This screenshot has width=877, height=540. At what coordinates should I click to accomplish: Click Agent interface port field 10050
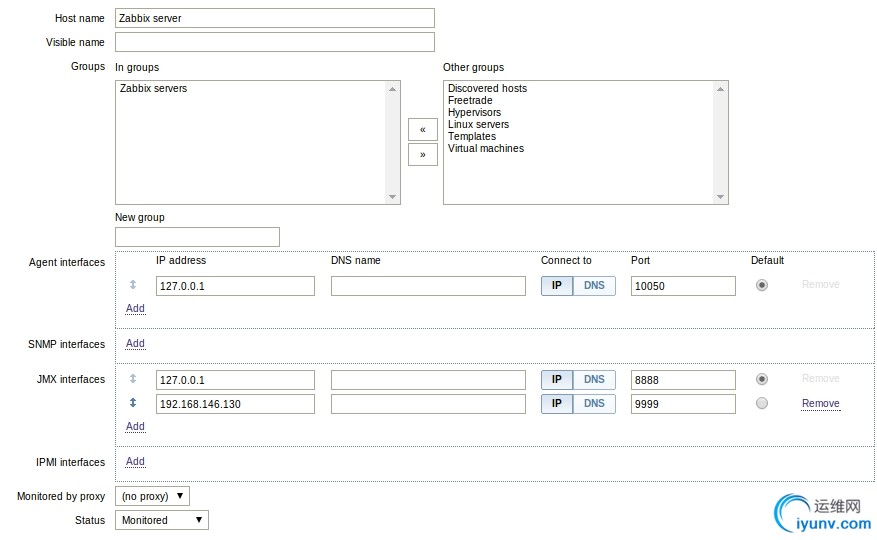pyautogui.click(x=683, y=286)
